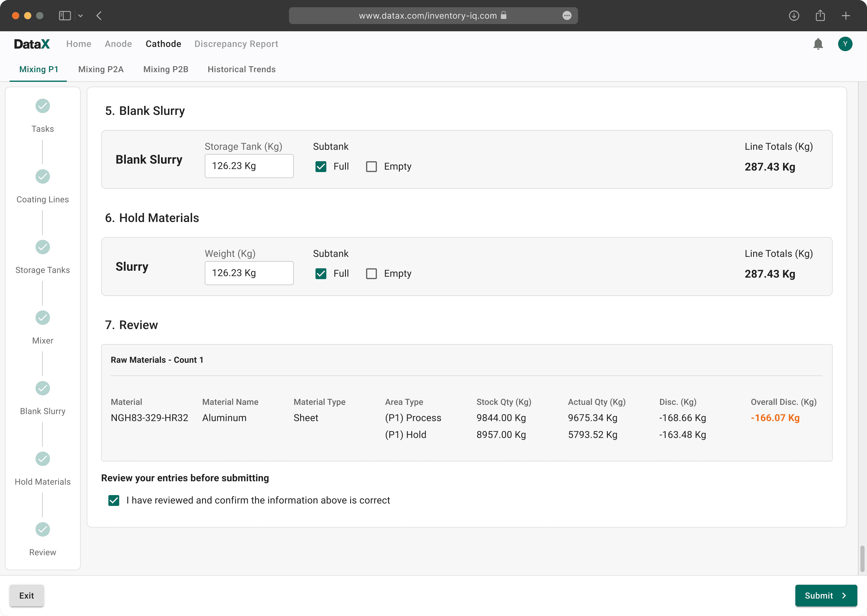Click the Submit button
This screenshot has width=867, height=616.
pos(826,596)
